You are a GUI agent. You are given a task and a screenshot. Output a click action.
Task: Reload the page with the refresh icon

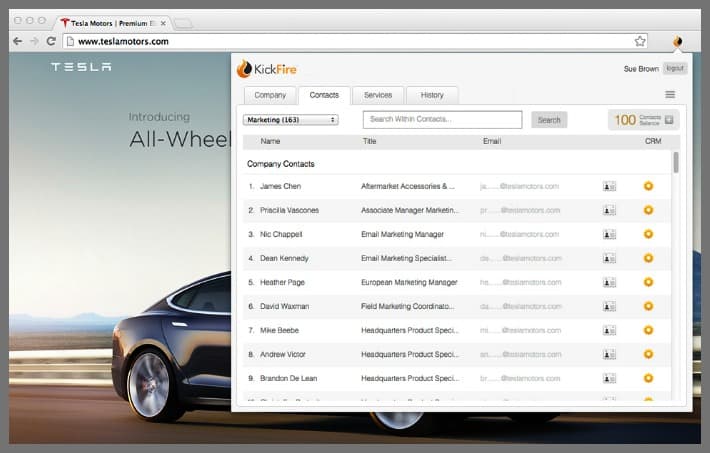pyautogui.click(x=51, y=41)
